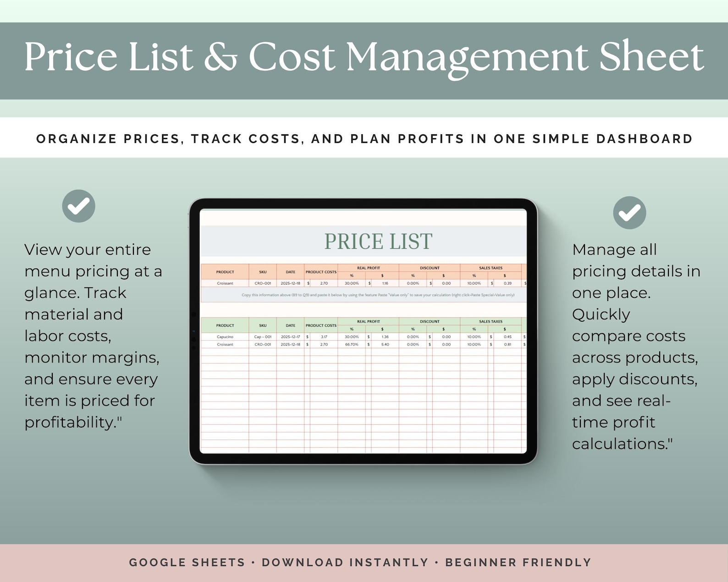This screenshot has height=582, width=728.
Task: Select the "Cap - 001" SKU cell
Action: pos(263,337)
